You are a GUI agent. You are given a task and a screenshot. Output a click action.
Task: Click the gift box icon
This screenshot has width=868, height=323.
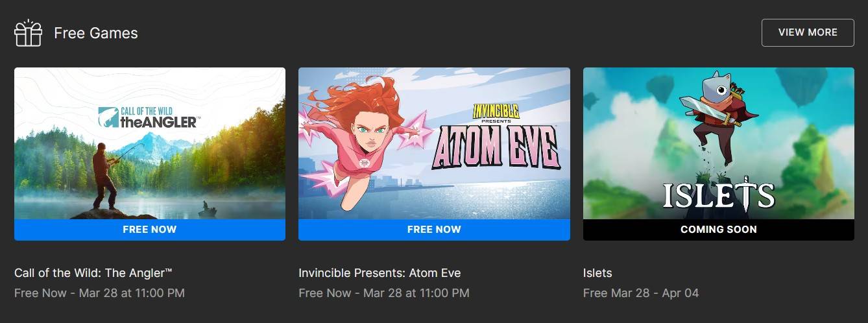[x=28, y=32]
